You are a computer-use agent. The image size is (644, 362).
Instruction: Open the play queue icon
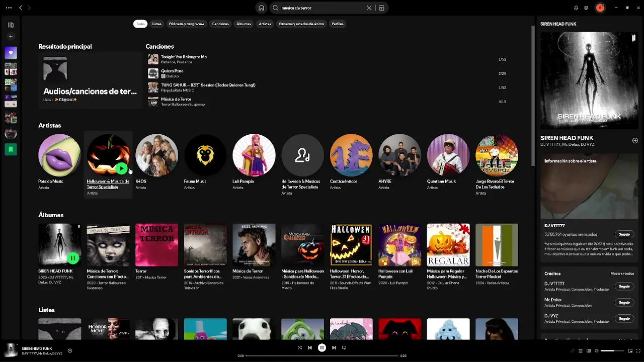tap(580, 351)
